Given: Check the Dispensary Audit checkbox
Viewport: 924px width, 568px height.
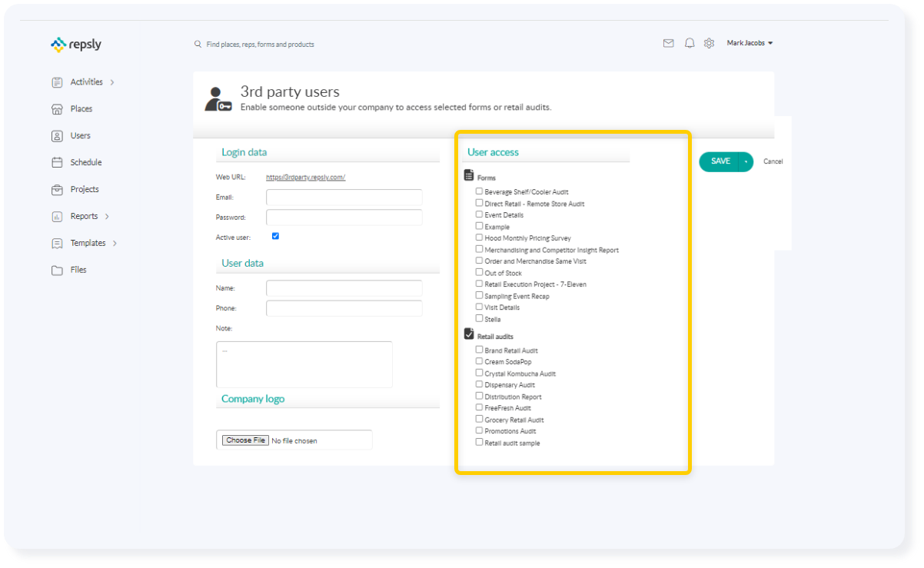Looking at the screenshot, I should coord(480,384).
